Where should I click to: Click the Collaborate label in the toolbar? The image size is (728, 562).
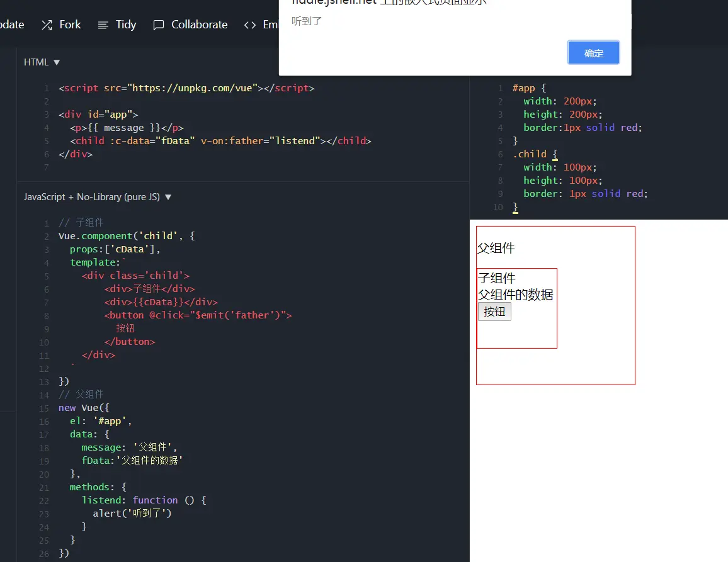[199, 25]
